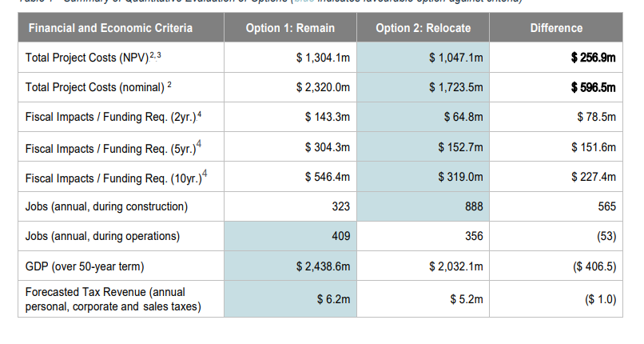Select the highlighted 409 jobs cell
This screenshot has width=644, height=344.
(x=340, y=236)
